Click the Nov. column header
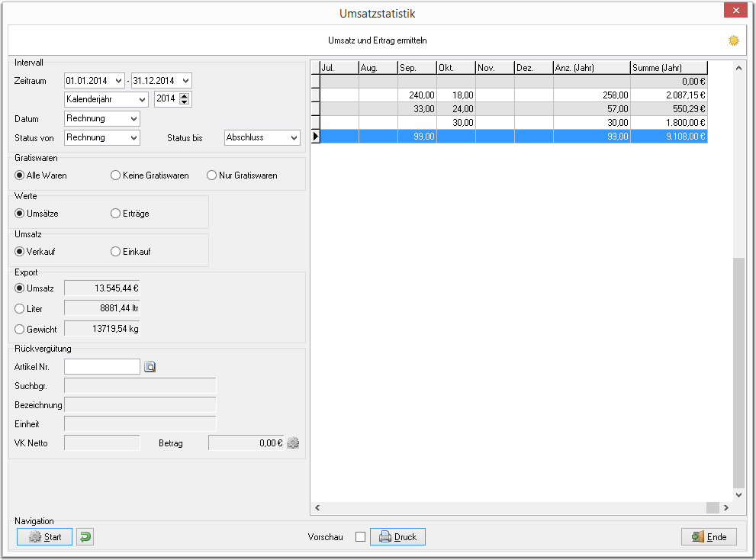Screen dimensions: 756x560 [495, 68]
